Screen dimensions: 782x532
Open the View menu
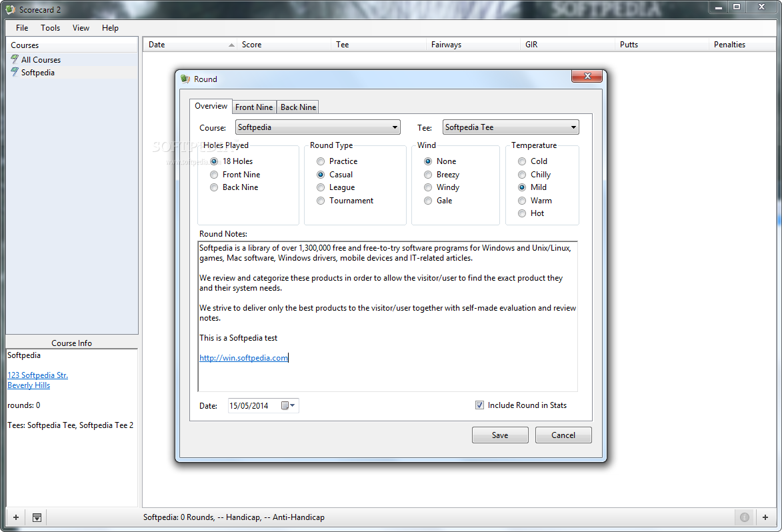coord(81,28)
